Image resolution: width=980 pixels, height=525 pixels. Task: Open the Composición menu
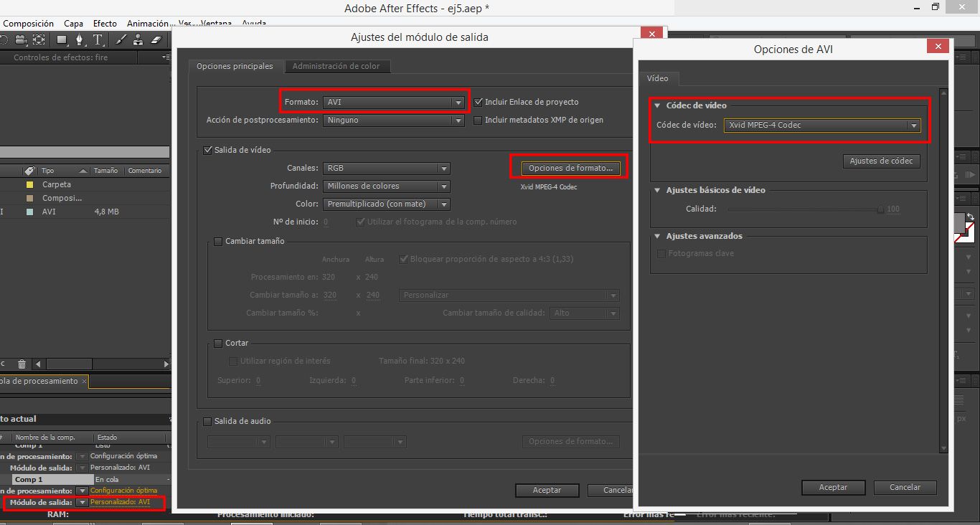pos(29,24)
